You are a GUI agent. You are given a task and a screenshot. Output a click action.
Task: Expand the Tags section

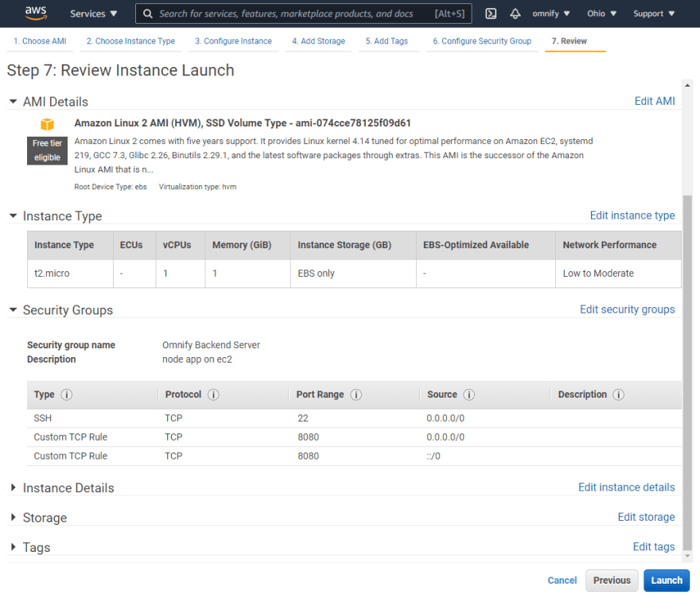coord(13,546)
